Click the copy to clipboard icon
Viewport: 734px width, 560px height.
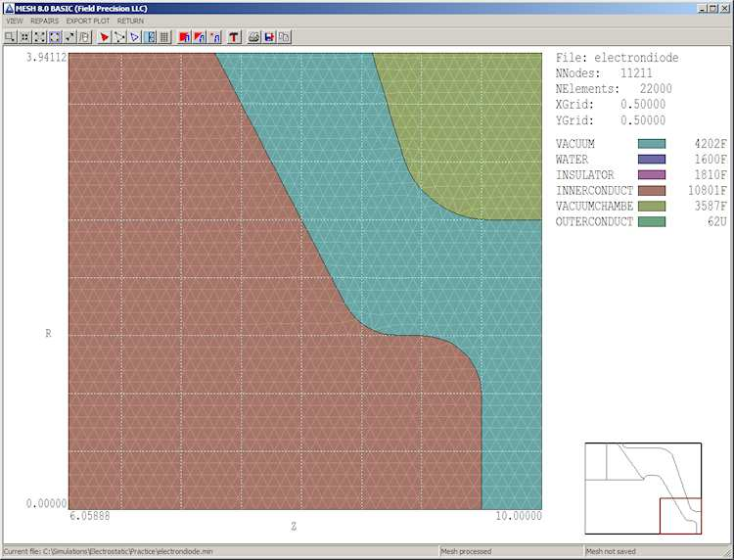(284, 37)
